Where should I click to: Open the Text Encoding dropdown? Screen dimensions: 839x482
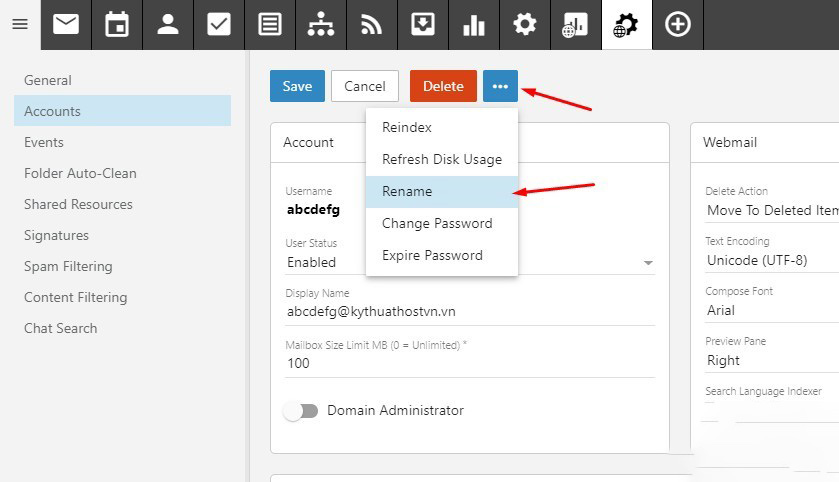click(772, 261)
